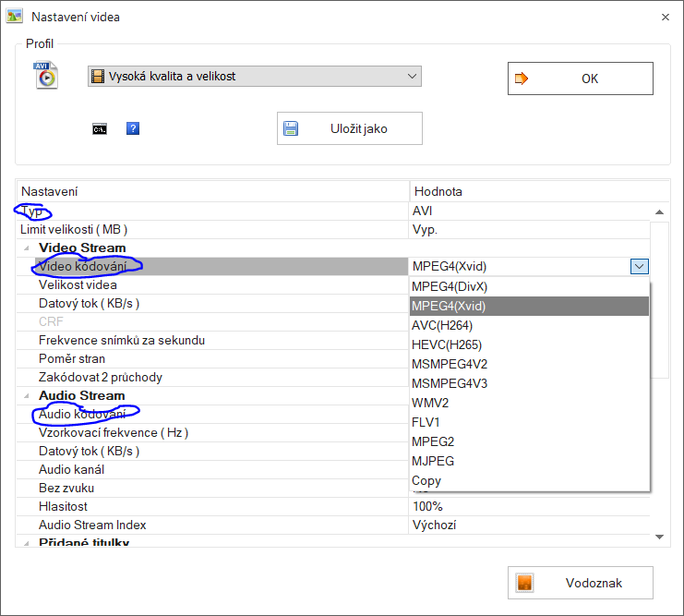Click the floppy disk save icon
The image size is (684, 616).
[x=292, y=128]
